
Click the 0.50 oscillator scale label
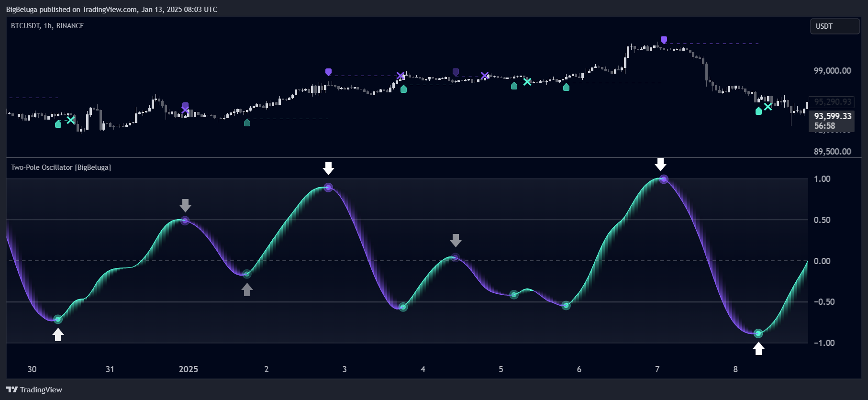822,220
